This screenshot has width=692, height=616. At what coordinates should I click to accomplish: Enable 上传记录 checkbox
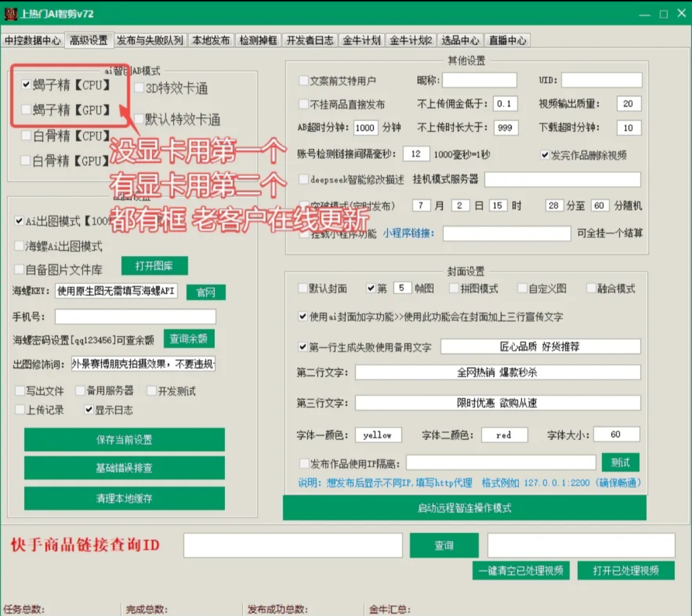click(x=20, y=409)
